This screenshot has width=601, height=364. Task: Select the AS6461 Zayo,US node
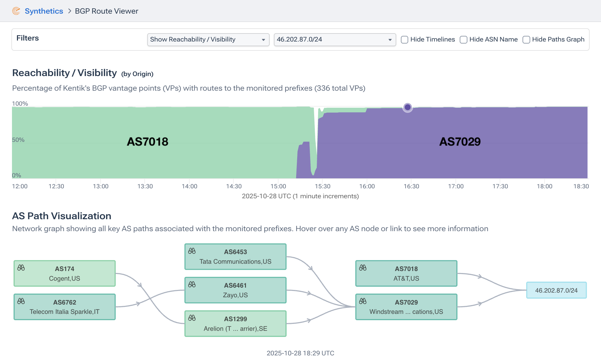tap(235, 290)
